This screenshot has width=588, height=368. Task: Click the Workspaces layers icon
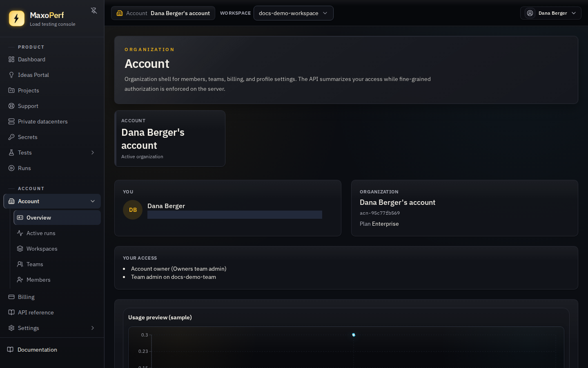click(20, 249)
